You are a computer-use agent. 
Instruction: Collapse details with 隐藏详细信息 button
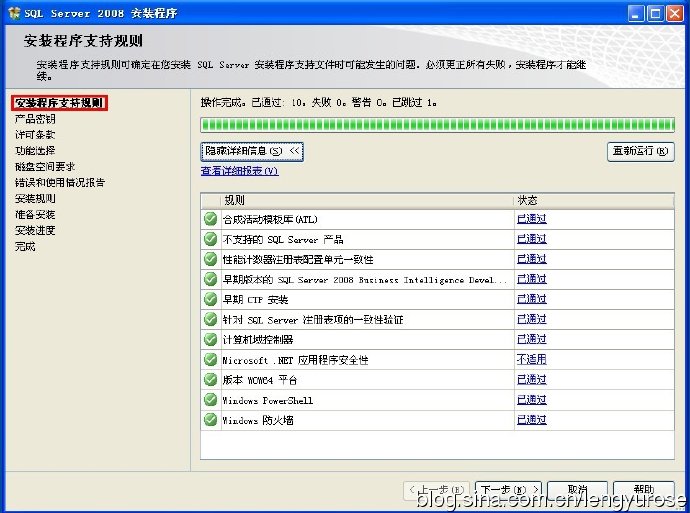click(252, 151)
